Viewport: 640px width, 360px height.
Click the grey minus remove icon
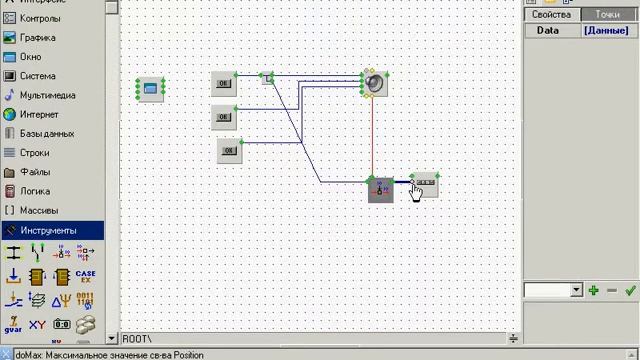611,291
